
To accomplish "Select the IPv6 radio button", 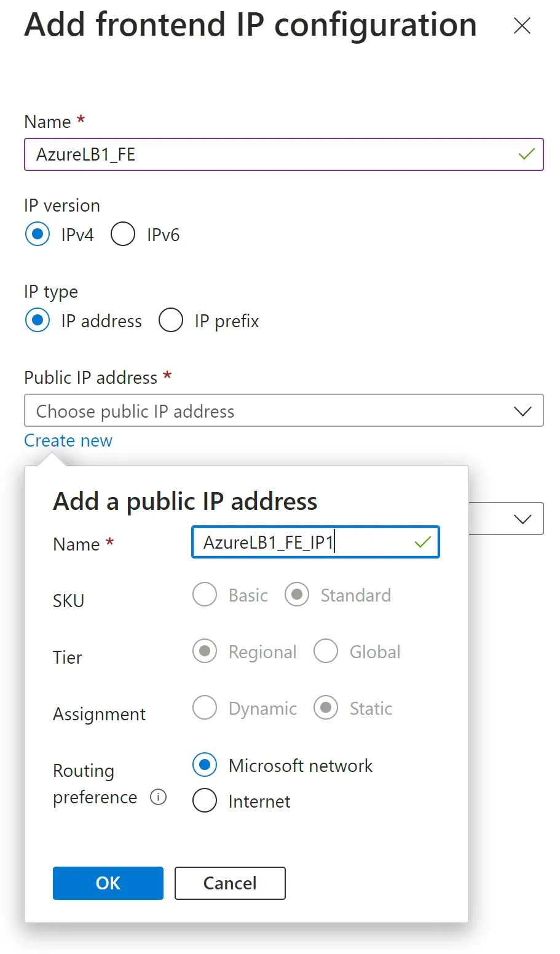I will pyautogui.click(x=123, y=234).
